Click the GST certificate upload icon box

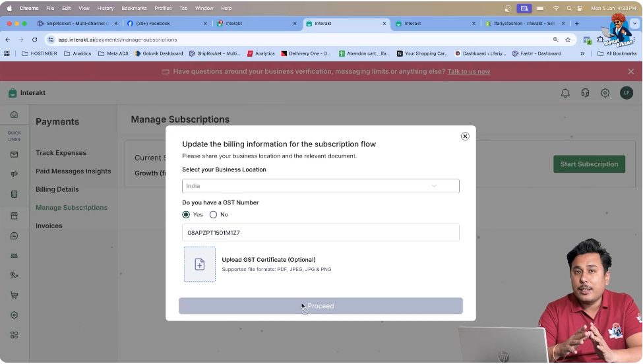click(200, 264)
